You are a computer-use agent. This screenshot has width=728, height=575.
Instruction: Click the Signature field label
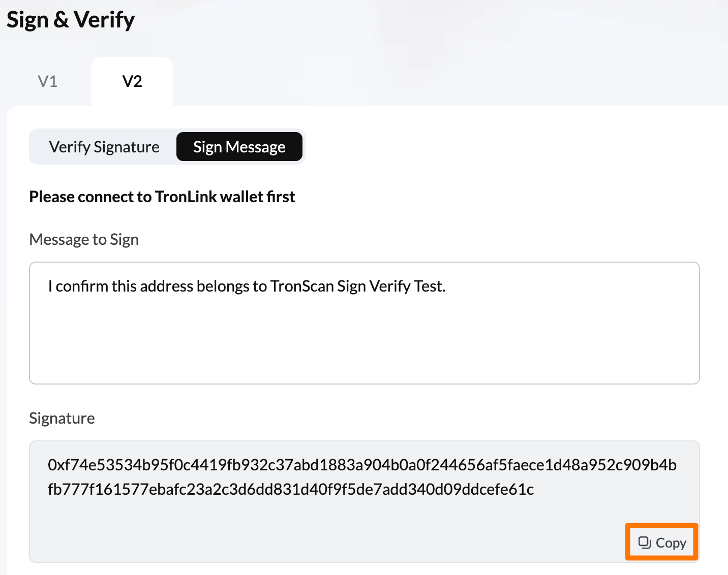62,418
